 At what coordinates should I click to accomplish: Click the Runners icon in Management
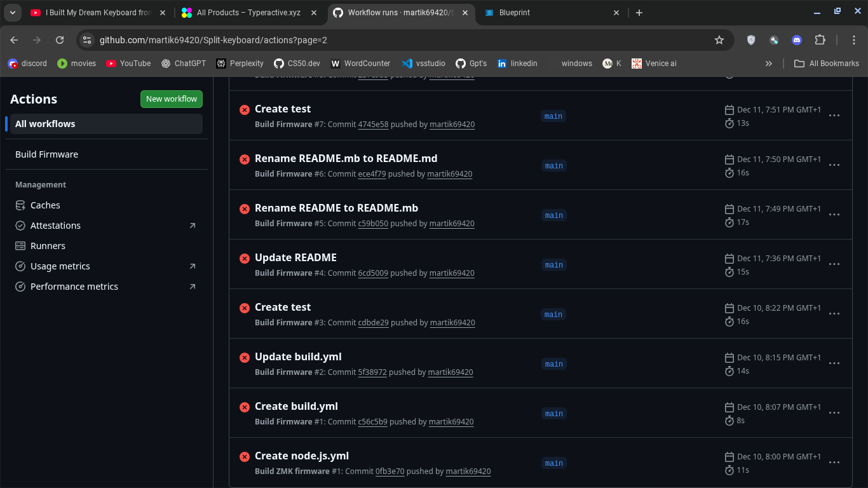click(x=20, y=246)
